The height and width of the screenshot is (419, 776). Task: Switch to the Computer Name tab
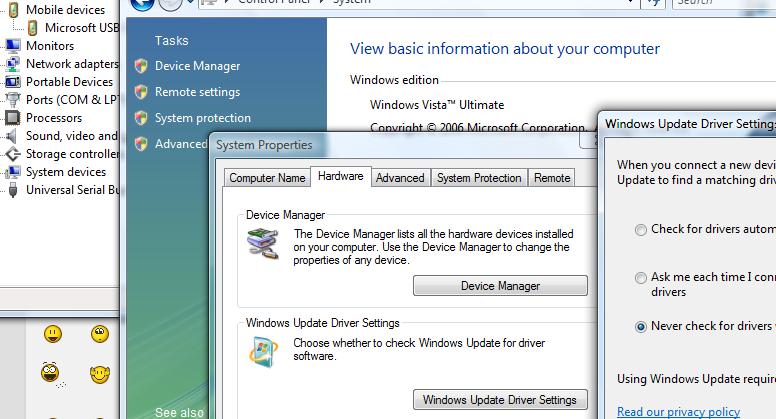(x=267, y=178)
